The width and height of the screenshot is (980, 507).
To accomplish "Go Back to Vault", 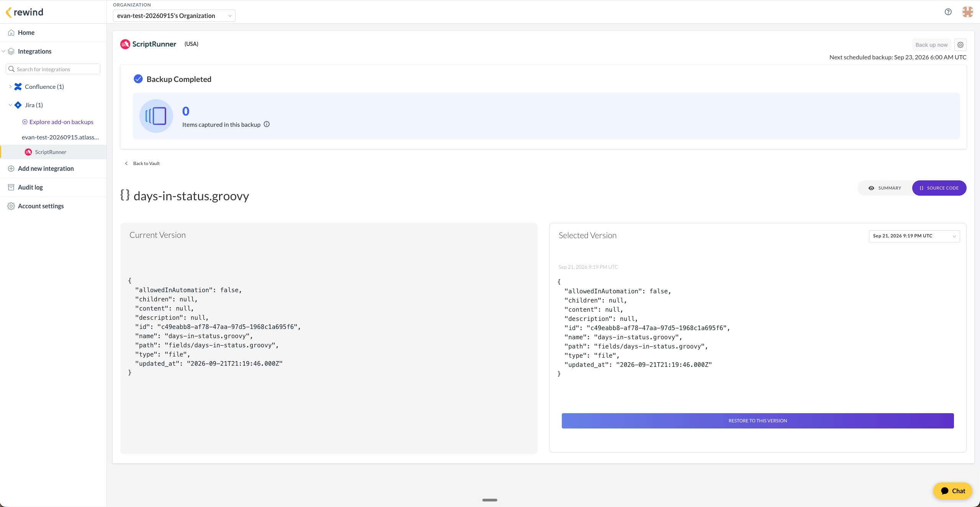I will click(146, 164).
